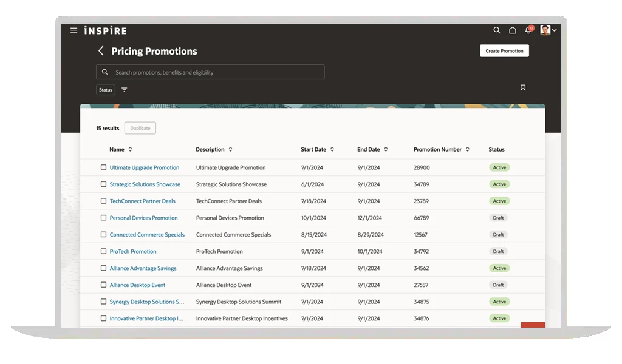Expand the Status filter chip
Viewport: 622px width, 364px height.
click(x=106, y=90)
